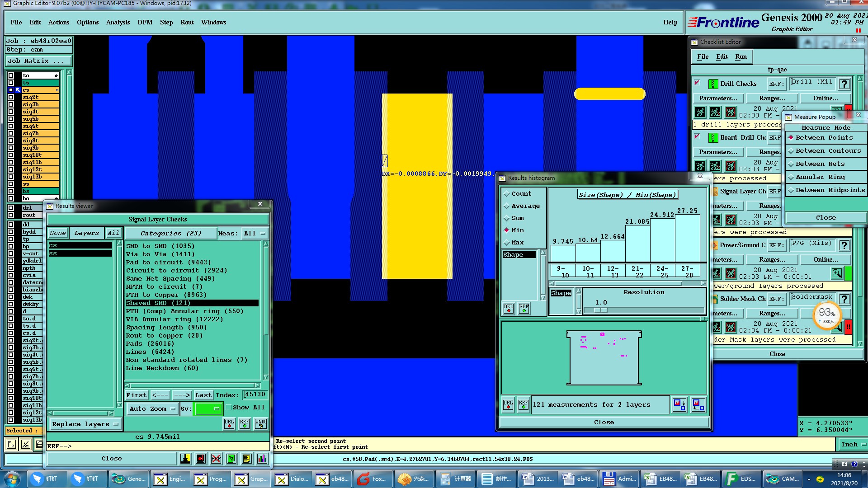
Task: Open Run menu in Checklist Editor
Action: click(741, 57)
